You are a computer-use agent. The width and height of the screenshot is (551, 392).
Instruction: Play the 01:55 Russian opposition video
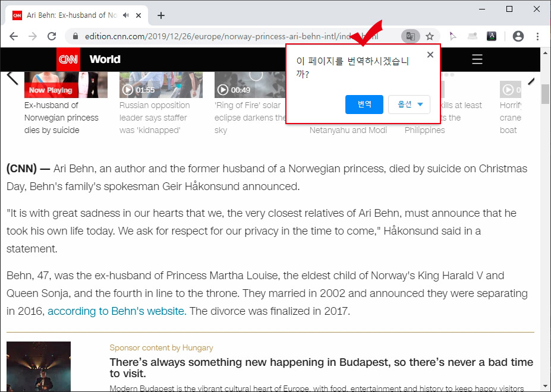coord(161,85)
